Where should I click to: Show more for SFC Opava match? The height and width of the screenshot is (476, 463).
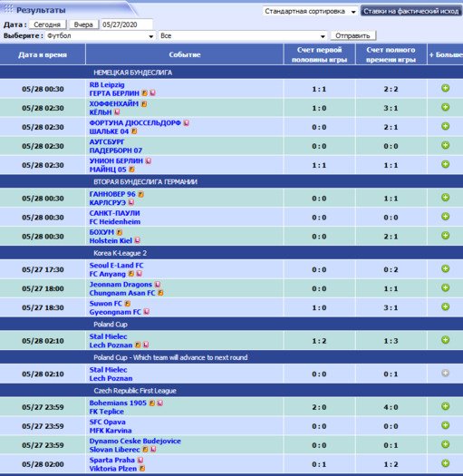click(x=445, y=425)
